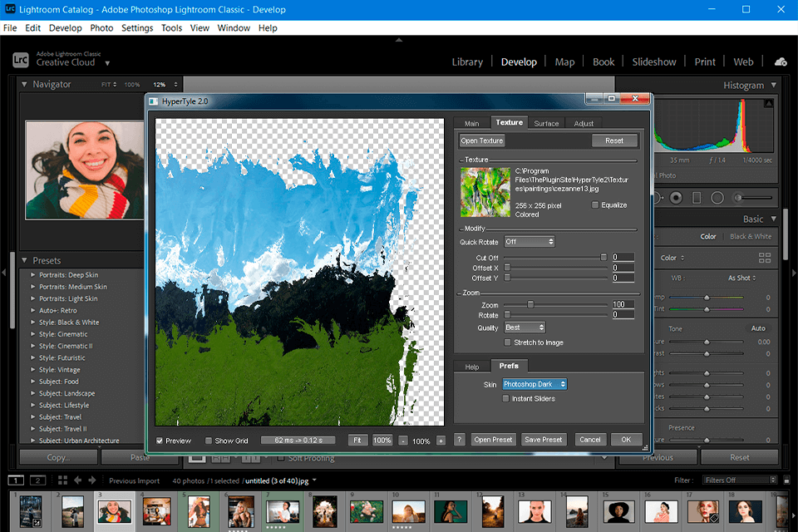Screen dimensions: 798x532
Task: Collapse the Presets panel
Action: [24, 260]
